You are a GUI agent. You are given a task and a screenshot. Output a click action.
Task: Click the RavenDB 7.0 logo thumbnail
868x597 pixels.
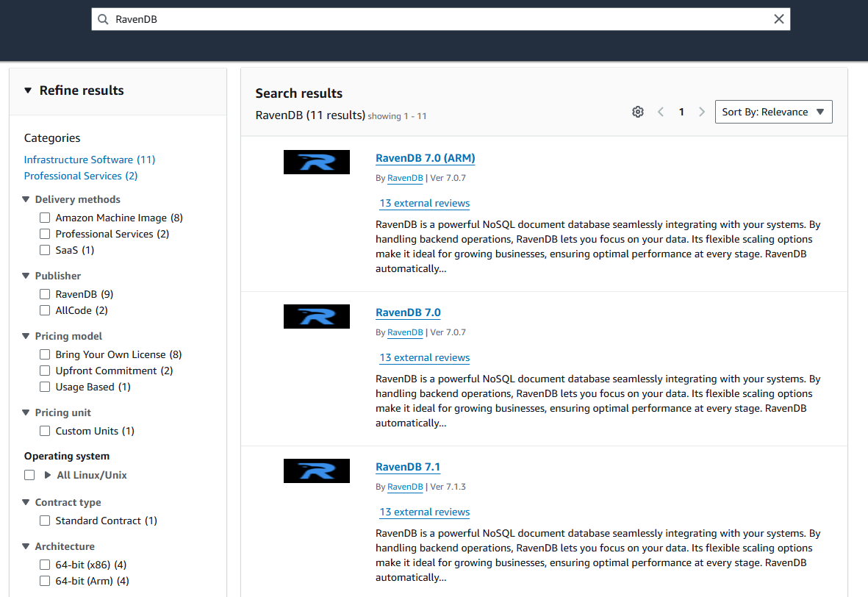[x=317, y=317]
